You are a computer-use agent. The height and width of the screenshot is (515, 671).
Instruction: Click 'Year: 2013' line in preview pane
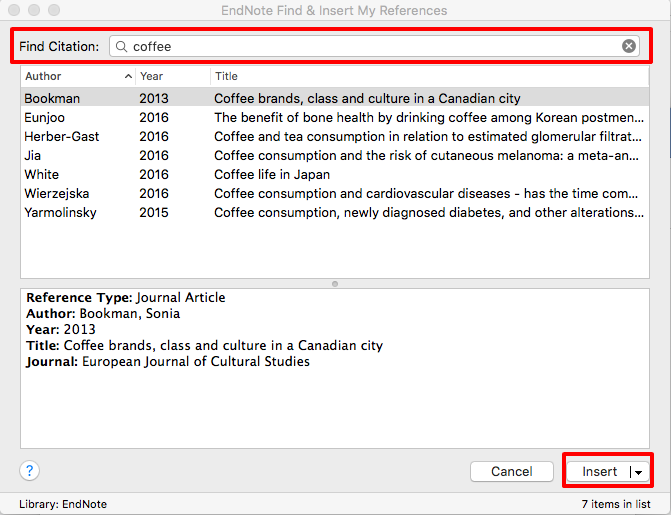[61, 330]
